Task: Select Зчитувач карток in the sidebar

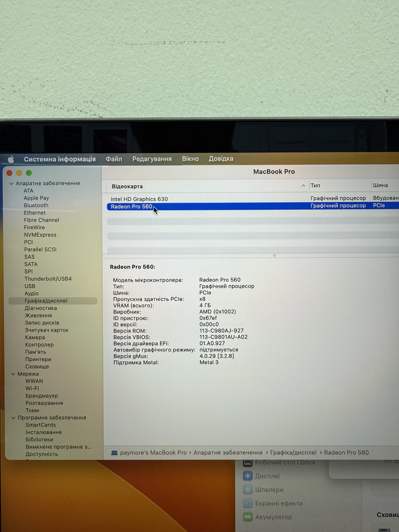Action: (x=47, y=330)
